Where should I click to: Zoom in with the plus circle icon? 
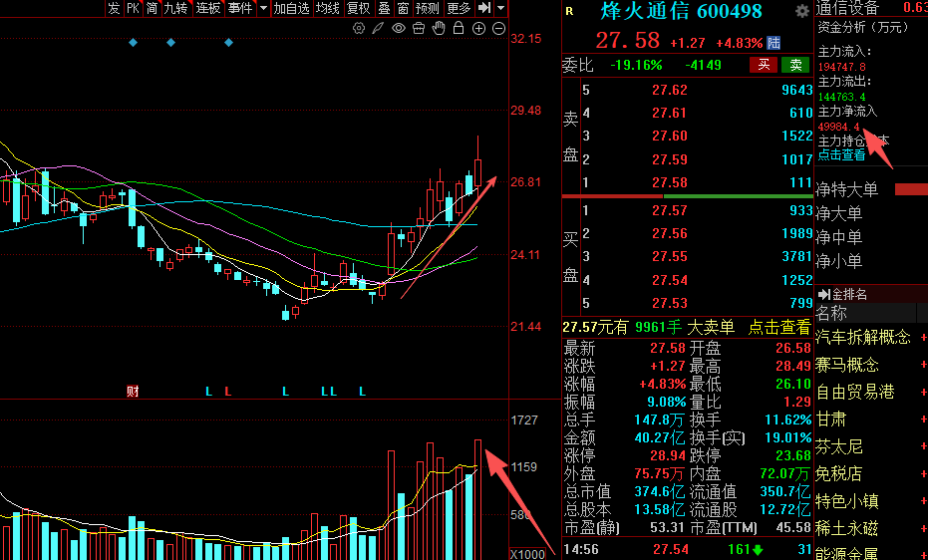[x=478, y=28]
